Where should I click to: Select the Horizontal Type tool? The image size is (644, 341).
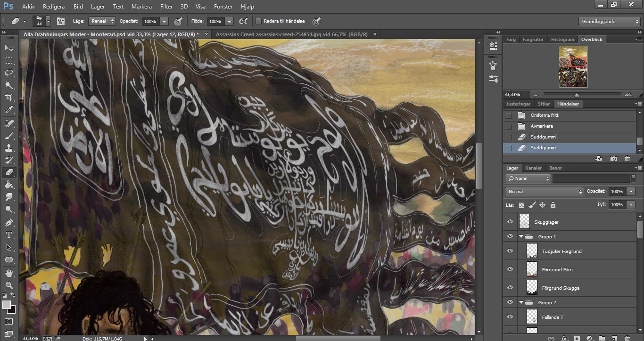[x=9, y=235]
